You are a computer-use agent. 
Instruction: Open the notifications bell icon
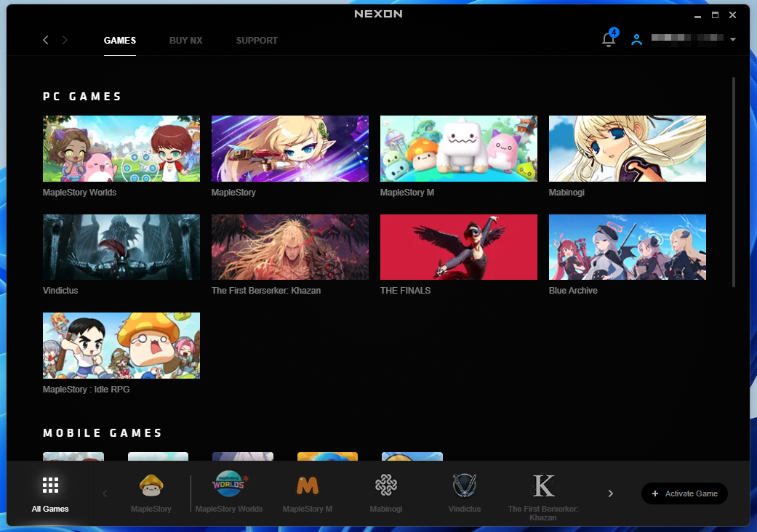(609, 39)
